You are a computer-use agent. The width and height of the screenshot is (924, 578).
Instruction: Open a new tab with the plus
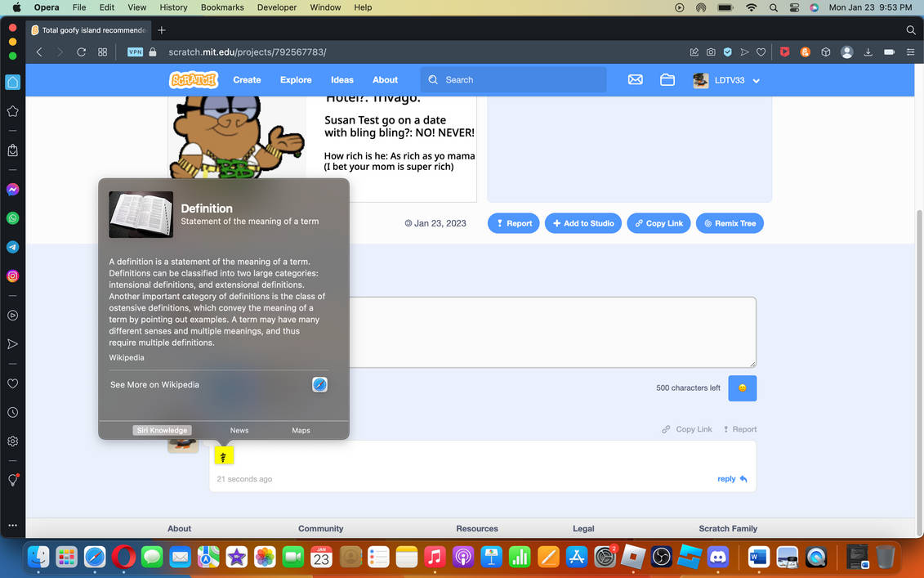162,30
